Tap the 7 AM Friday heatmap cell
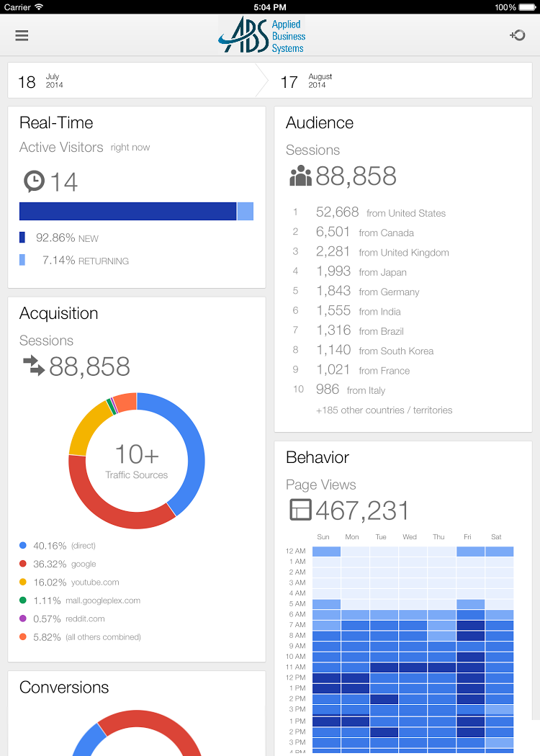 coord(471,625)
